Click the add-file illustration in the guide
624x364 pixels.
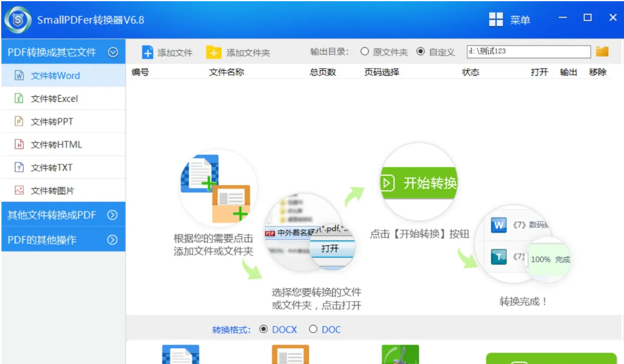pos(217,188)
